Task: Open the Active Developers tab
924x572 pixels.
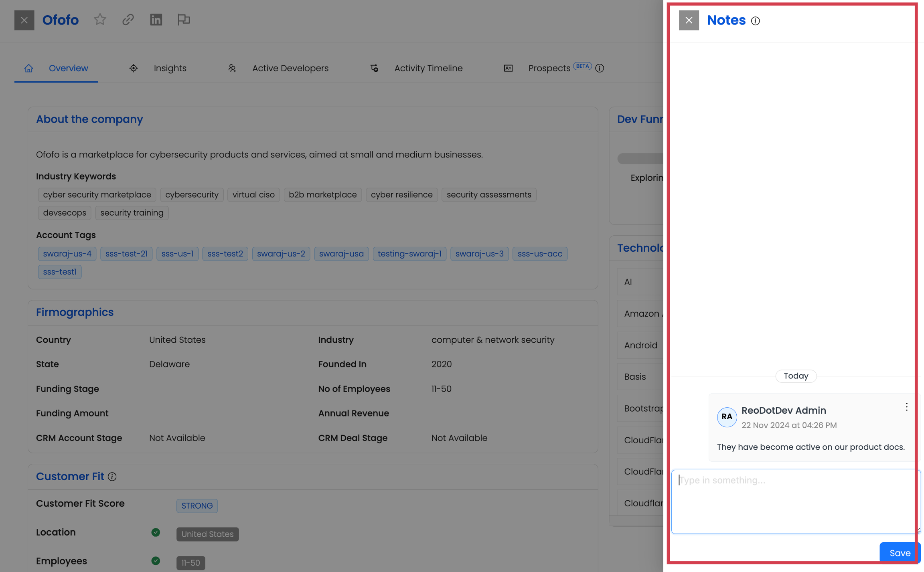Action: point(290,68)
